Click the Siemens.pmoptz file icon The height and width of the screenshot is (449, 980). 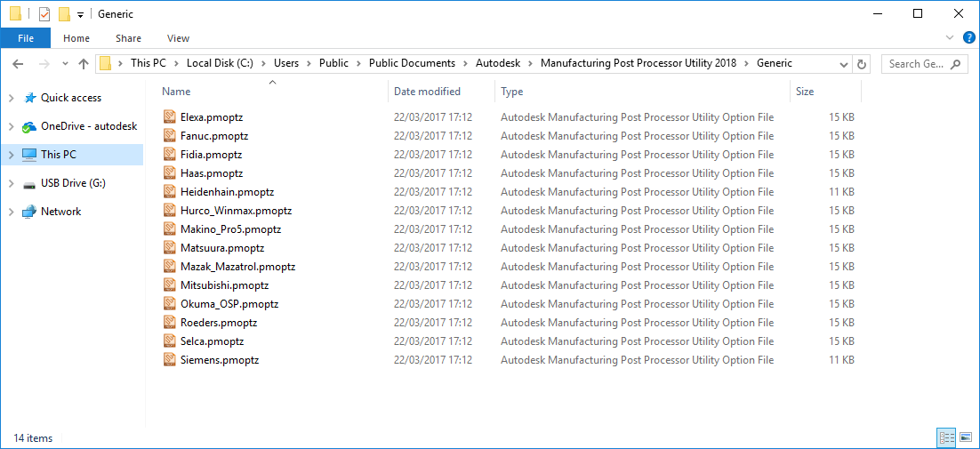click(170, 360)
